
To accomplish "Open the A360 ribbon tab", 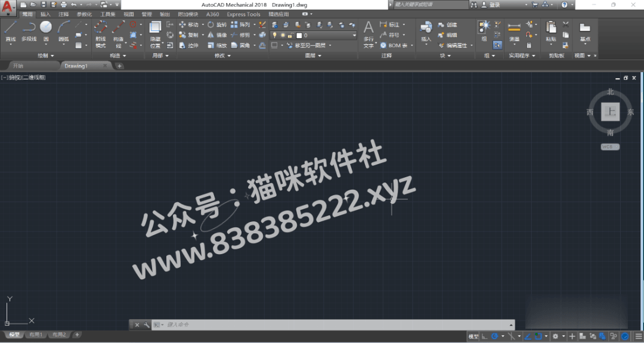I will tap(212, 14).
